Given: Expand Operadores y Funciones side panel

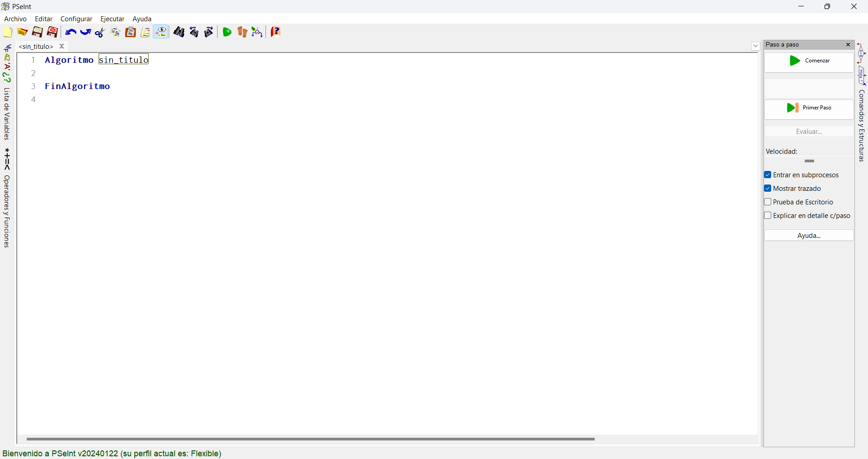Looking at the screenshot, I should (x=7, y=198).
